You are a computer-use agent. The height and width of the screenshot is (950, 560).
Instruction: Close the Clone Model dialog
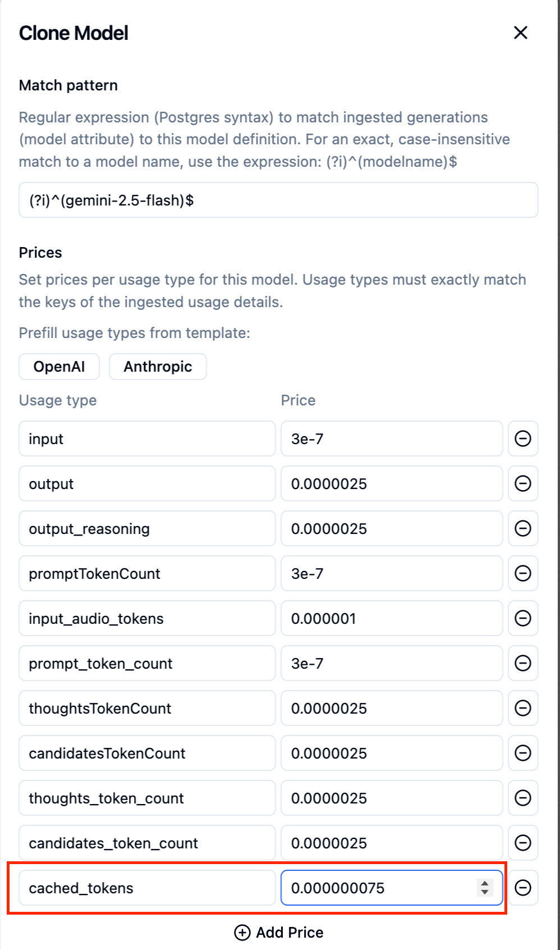pyautogui.click(x=521, y=33)
